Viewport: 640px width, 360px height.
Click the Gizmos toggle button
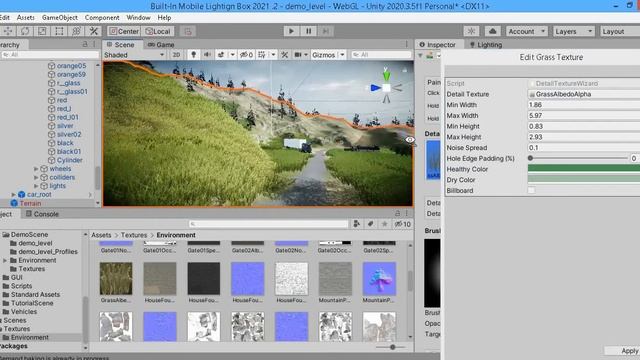click(323, 55)
